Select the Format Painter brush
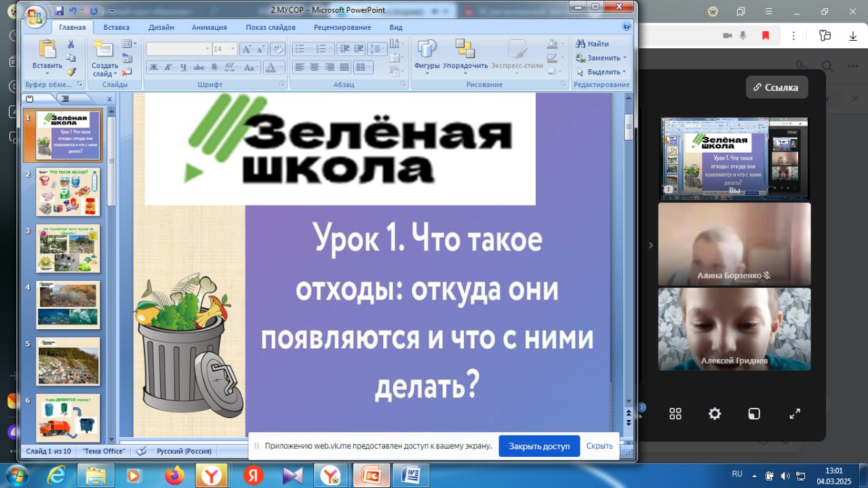The height and width of the screenshot is (488, 868). point(71,71)
